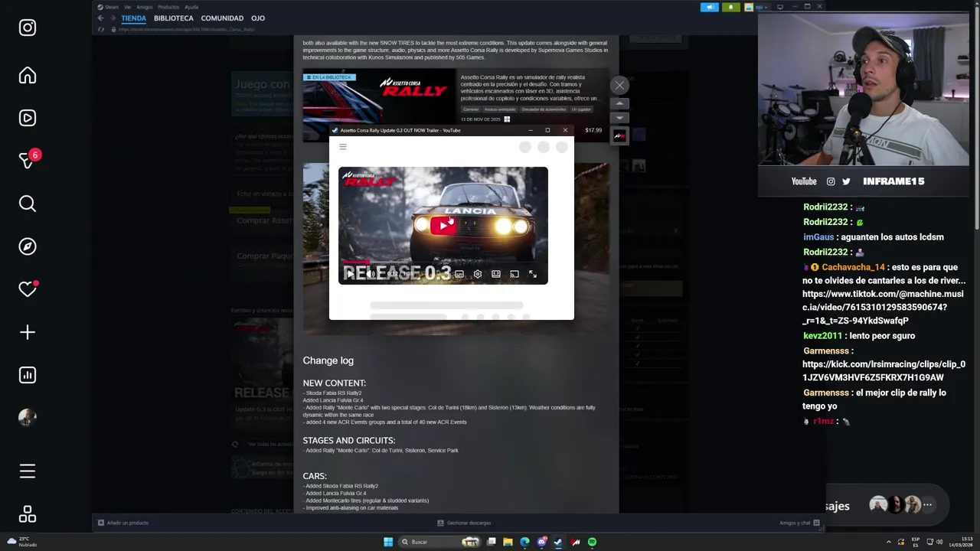Screen dimensions: 980x551
Task: Enter fullscreen in YouTube player
Action: pos(533,274)
